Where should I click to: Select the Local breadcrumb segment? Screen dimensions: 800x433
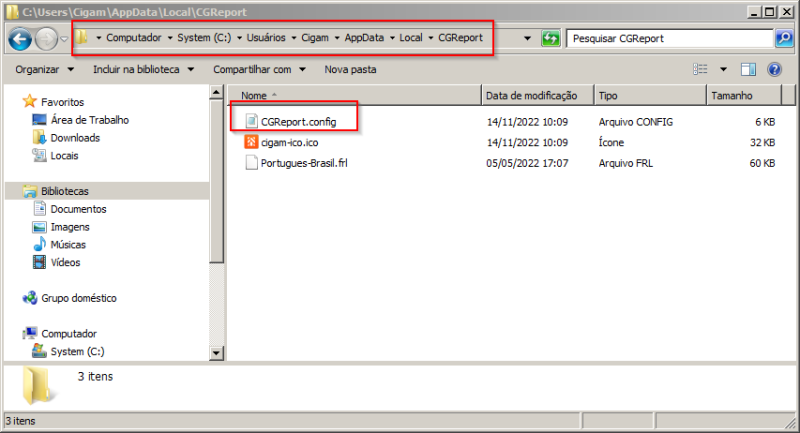pyautogui.click(x=411, y=38)
